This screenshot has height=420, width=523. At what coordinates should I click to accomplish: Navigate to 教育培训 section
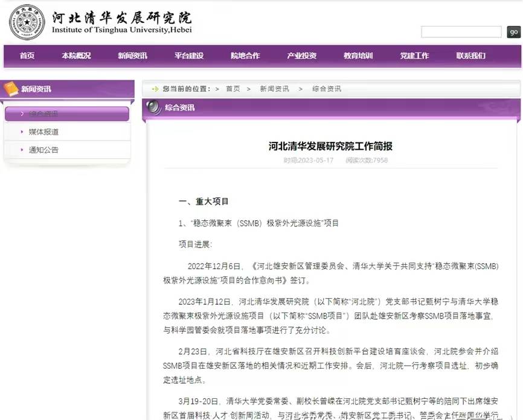[358, 56]
